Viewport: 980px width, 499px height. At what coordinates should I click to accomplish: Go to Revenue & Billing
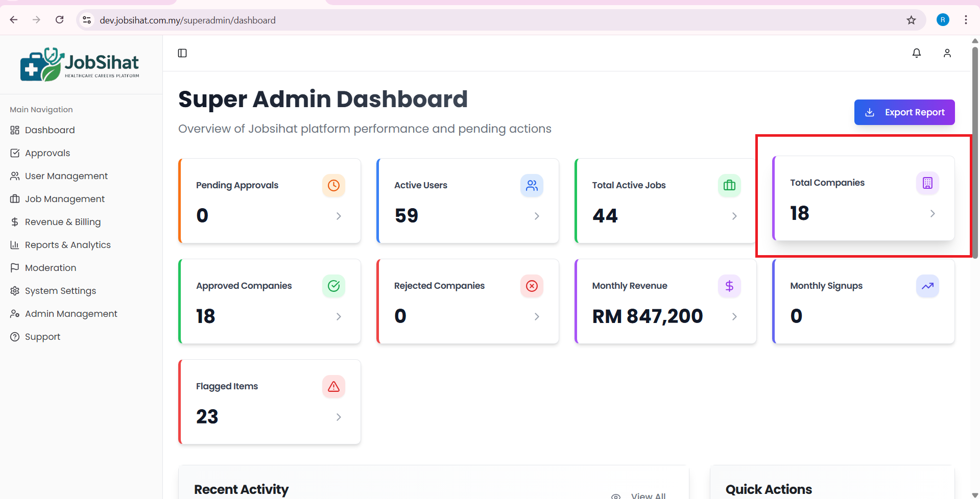(x=62, y=222)
